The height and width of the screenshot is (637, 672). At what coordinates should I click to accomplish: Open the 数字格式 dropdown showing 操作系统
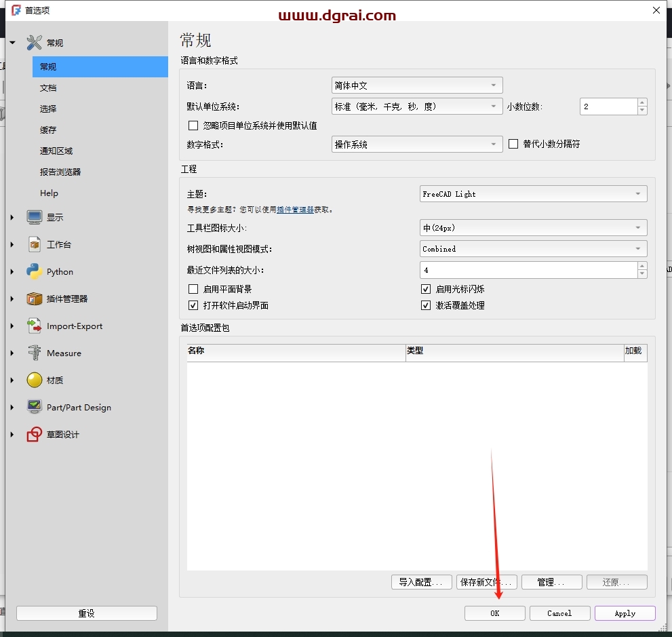click(x=417, y=144)
